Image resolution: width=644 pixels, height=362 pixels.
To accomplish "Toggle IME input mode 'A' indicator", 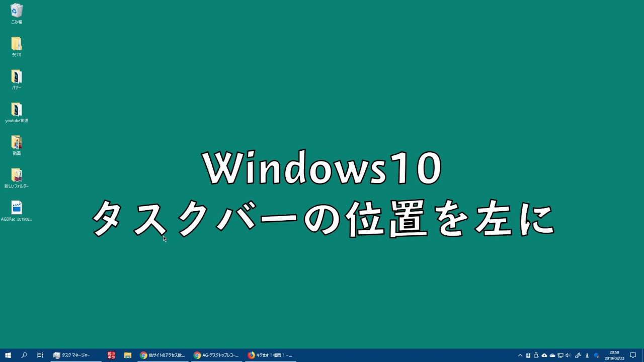I will tap(587, 355).
